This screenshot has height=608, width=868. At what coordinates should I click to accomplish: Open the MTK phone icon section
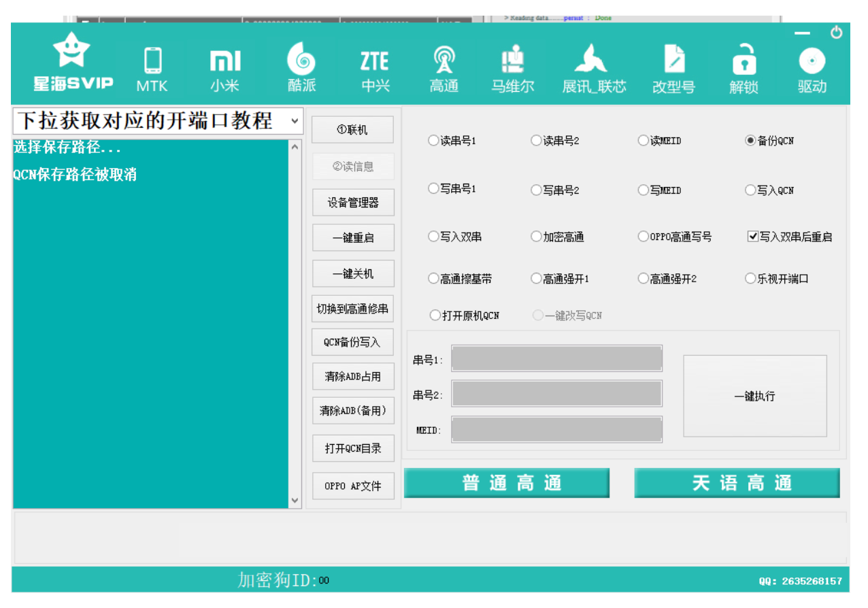(152, 69)
